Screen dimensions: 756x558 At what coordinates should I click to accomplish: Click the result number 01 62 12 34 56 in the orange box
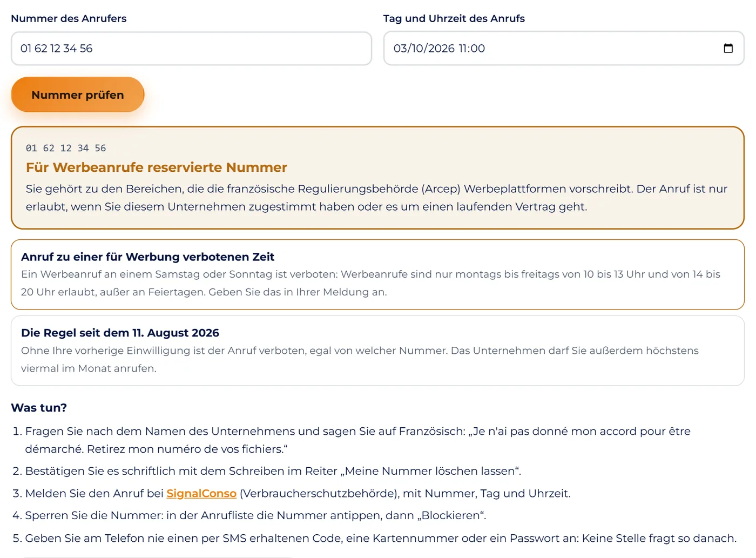[x=66, y=148]
